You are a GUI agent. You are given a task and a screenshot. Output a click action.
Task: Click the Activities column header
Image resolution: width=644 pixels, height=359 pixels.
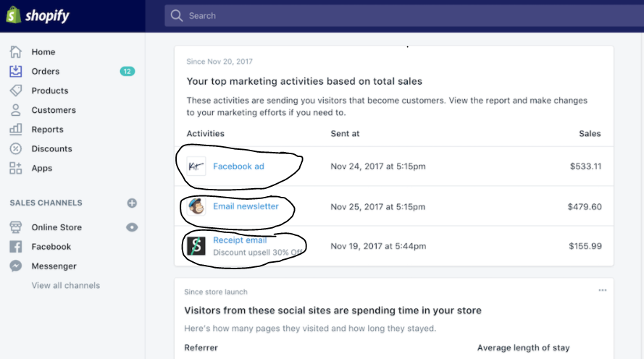[x=205, y=133]
